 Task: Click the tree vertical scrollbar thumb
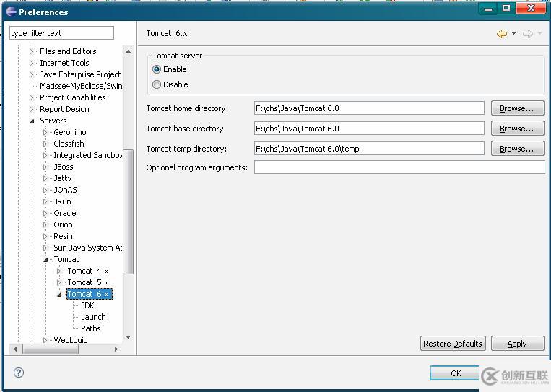pos(129,212)
